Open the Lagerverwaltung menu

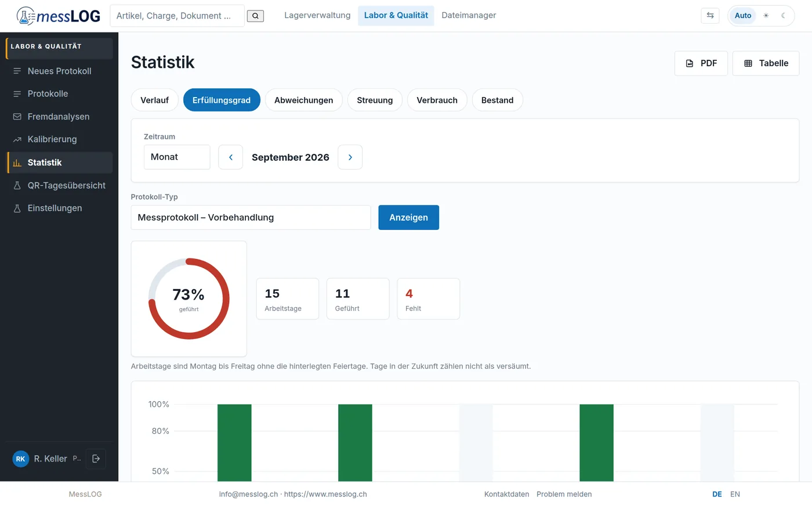pyautogui.click(x=317, y=16)
